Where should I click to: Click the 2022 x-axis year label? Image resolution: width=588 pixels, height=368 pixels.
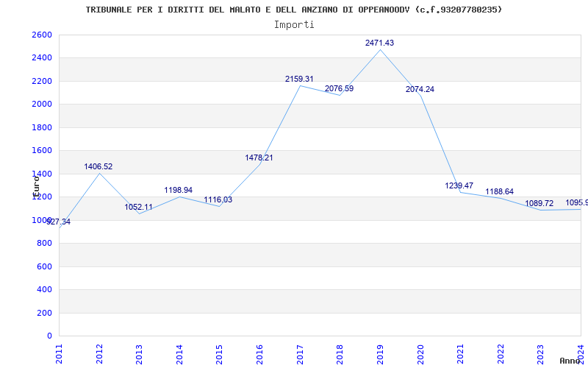501,355
